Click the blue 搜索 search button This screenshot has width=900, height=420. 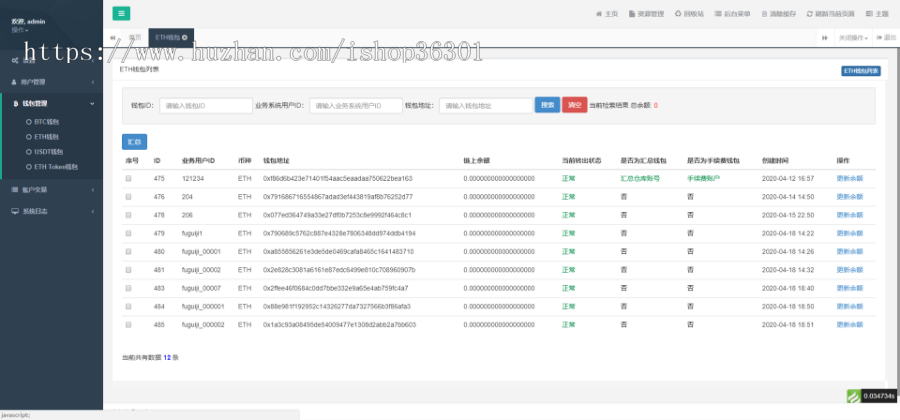(547, 104)
